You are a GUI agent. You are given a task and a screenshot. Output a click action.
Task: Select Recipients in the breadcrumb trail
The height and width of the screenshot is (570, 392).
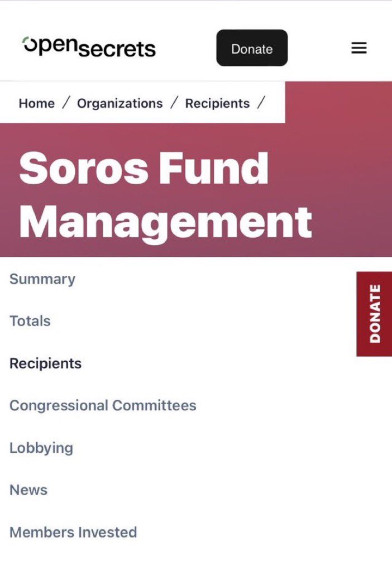(x=217, y=103)
